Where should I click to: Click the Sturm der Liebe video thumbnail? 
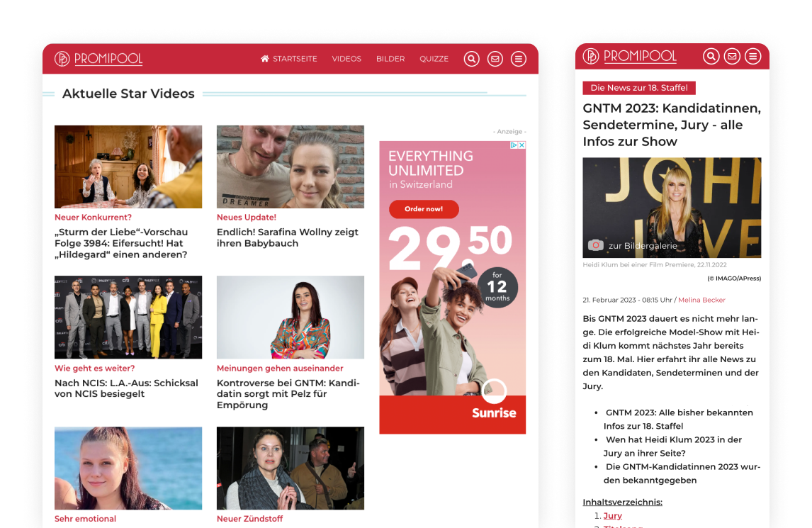[128, 167]
